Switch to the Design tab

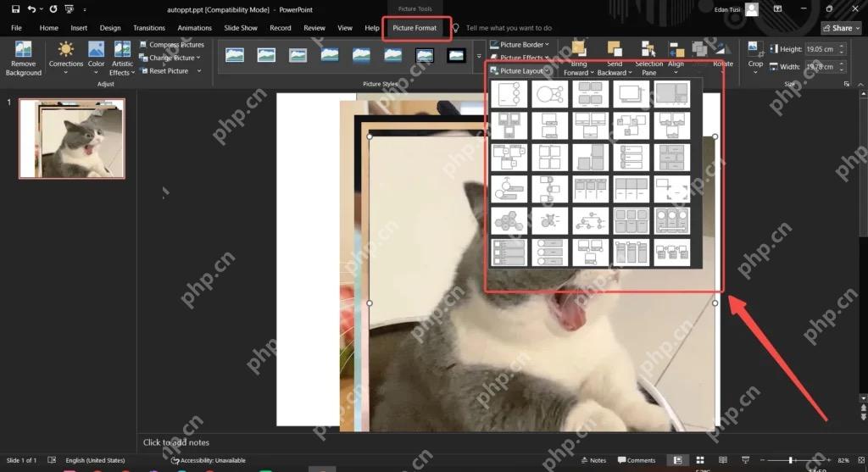pos(110,28)
